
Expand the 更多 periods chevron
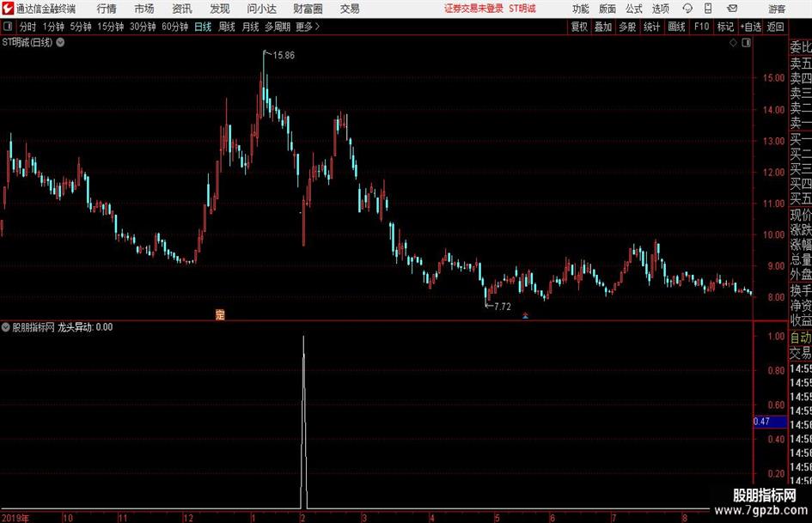coord(317,27)
